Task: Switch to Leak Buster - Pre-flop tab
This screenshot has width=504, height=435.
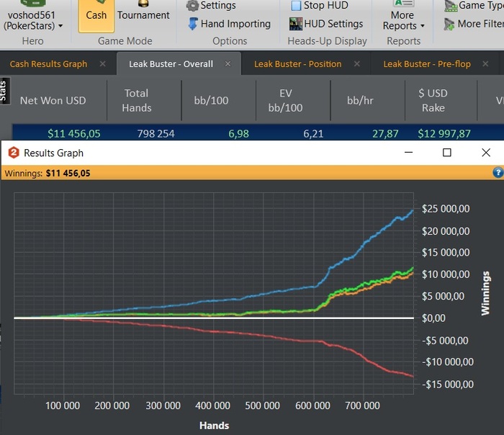Action: [427, 64]
